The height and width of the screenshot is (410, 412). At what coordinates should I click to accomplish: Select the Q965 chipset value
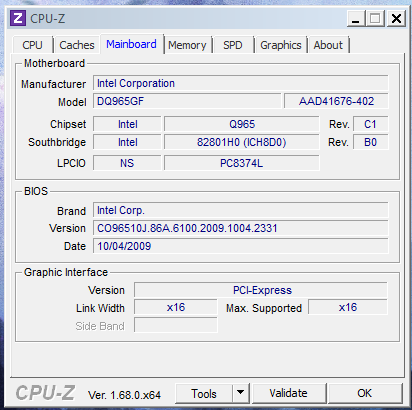pos(242,124)
